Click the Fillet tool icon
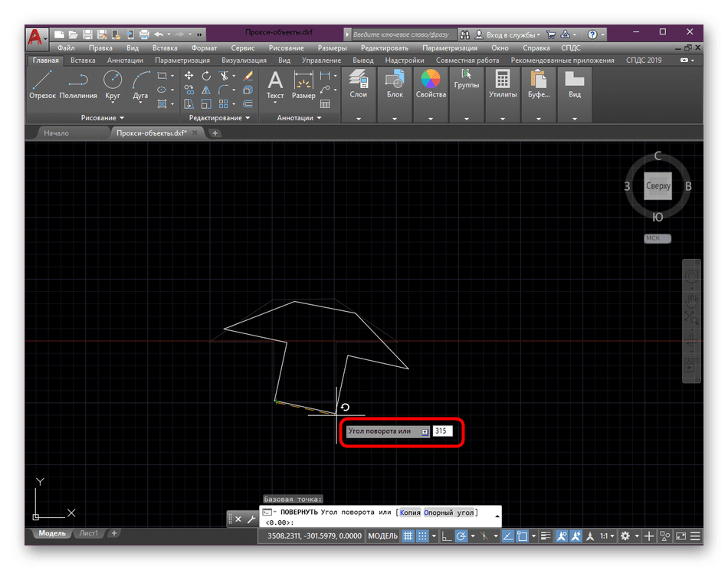Viewport: 728px width, 570px height. pyautogui.click(x=224, y=90)
